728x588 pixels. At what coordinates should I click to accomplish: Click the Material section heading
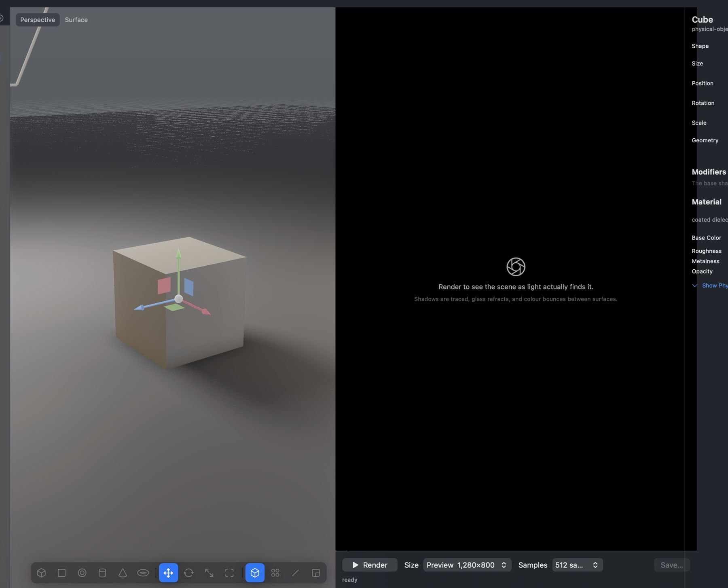pos(707,202)
